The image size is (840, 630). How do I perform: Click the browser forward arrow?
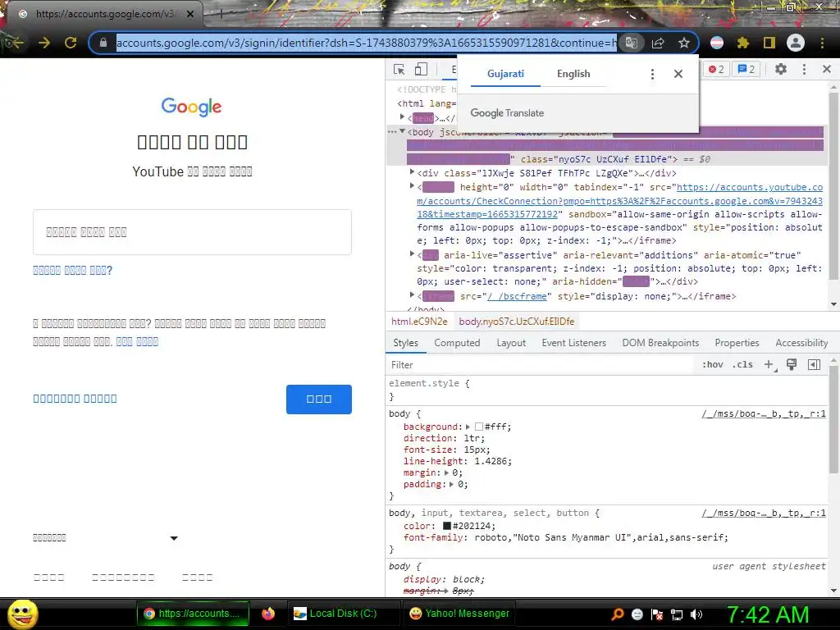point(44,43)
